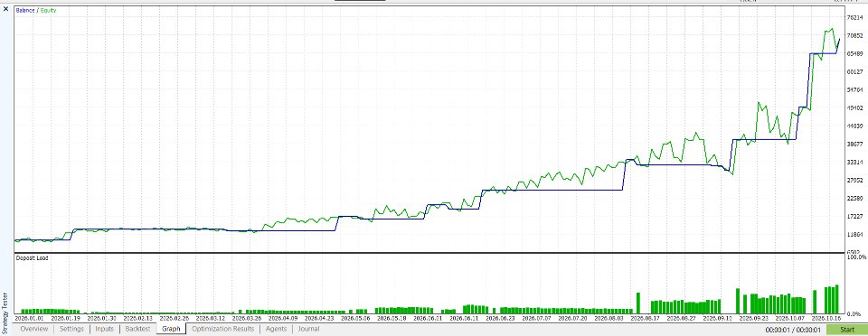Screen dimensions: 868x336
Task: Close the Strategy Tester panel
Action: click(5, 9)
